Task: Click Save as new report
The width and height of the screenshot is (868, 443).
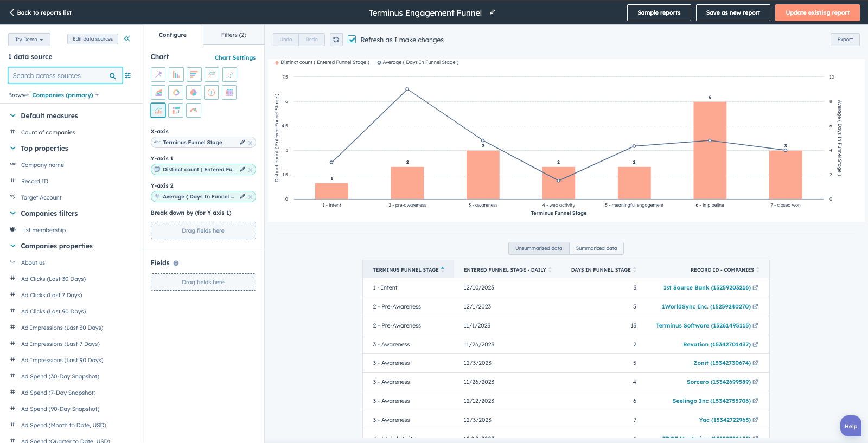Action: click(x=733, y=12)
